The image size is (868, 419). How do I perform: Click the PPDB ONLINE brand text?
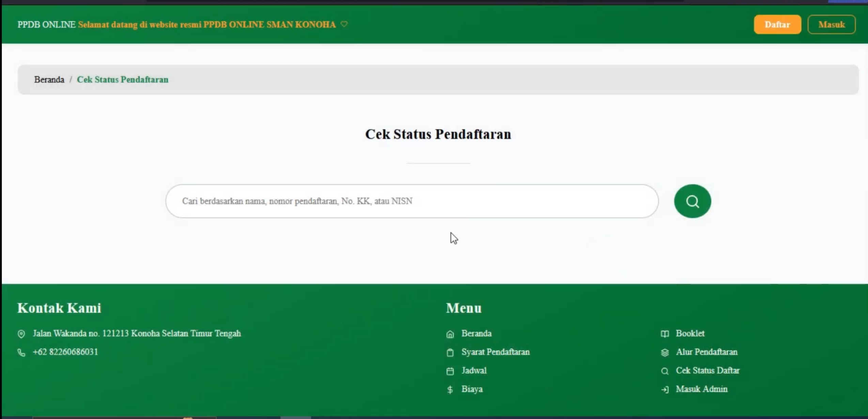(x=46, y=25)
